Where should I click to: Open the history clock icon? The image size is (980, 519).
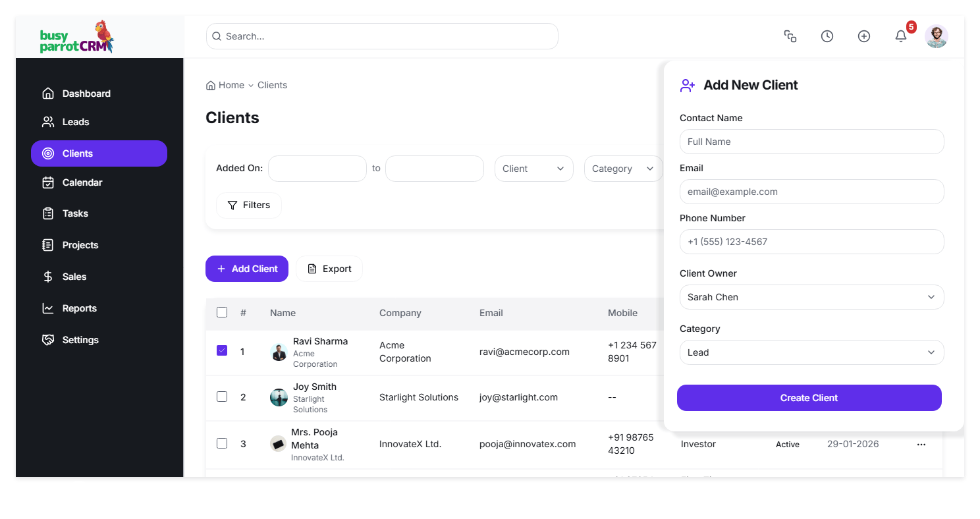(827, 37)
